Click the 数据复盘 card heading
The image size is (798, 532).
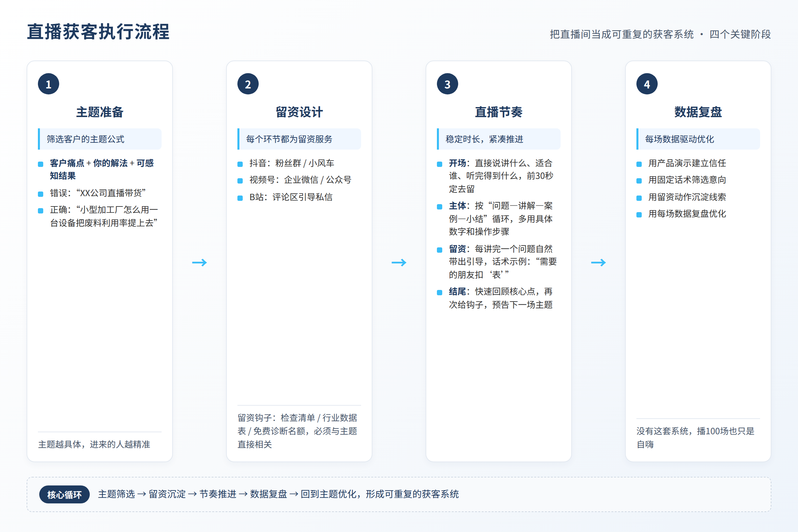698,112
